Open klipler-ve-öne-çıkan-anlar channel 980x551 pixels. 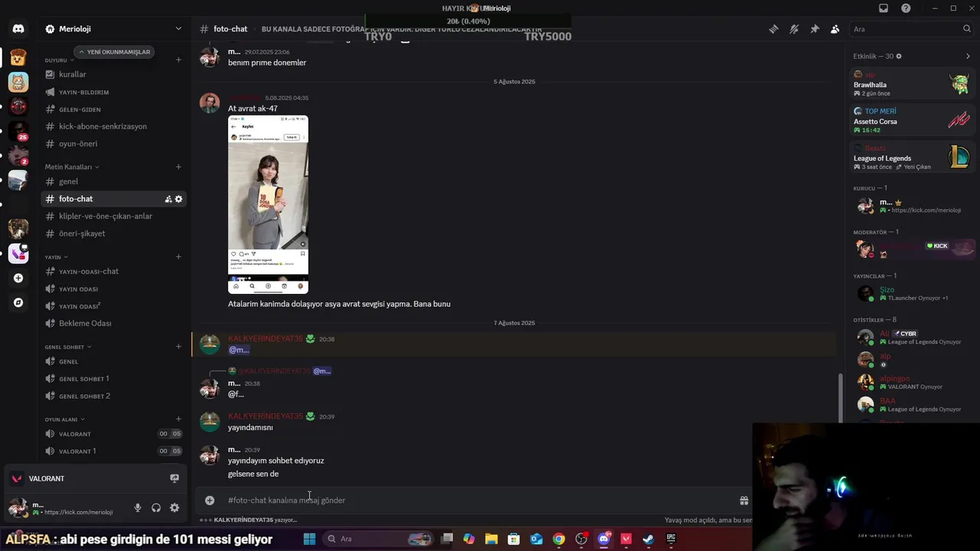tap(113, 216)
